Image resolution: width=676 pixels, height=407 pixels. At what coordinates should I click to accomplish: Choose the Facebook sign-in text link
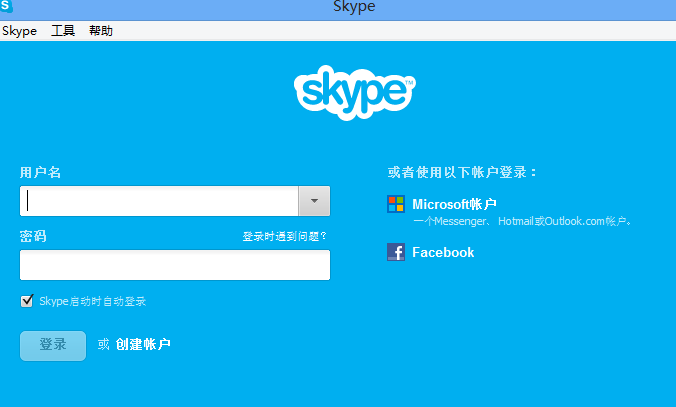coord(443,253)
